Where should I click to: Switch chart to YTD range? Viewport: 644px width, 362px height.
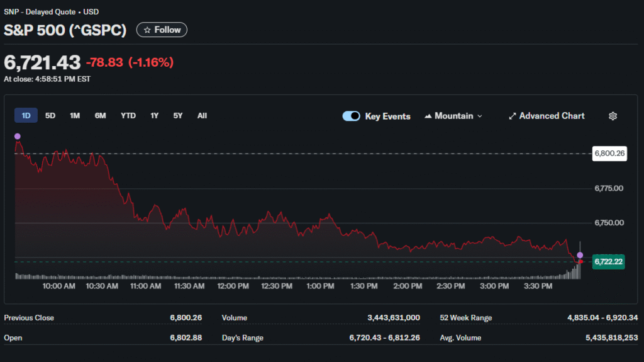click(128, 116)
